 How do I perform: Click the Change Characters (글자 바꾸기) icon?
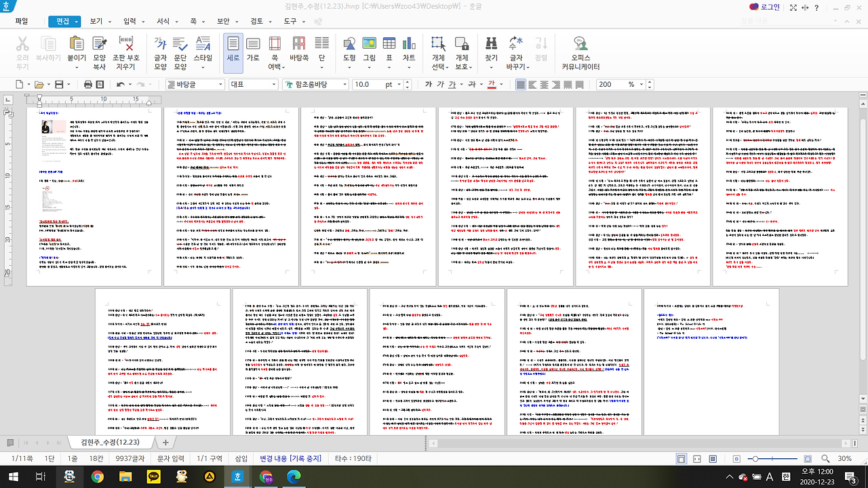point(515,44)
